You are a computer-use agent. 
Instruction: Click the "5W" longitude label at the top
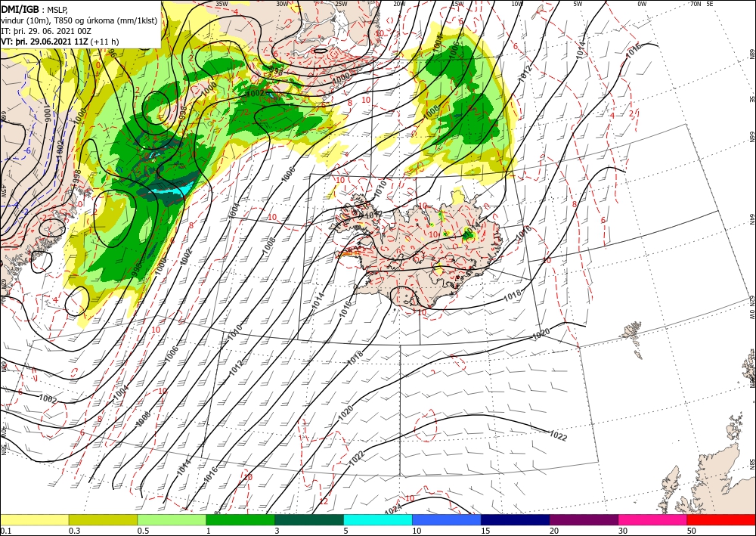(x=578, y=4)
